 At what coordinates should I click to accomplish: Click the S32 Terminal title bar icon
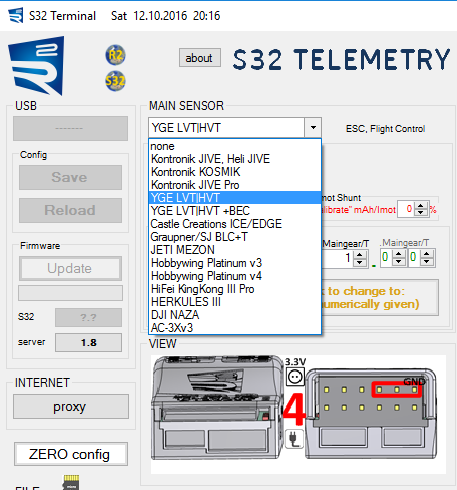(15, 15)
